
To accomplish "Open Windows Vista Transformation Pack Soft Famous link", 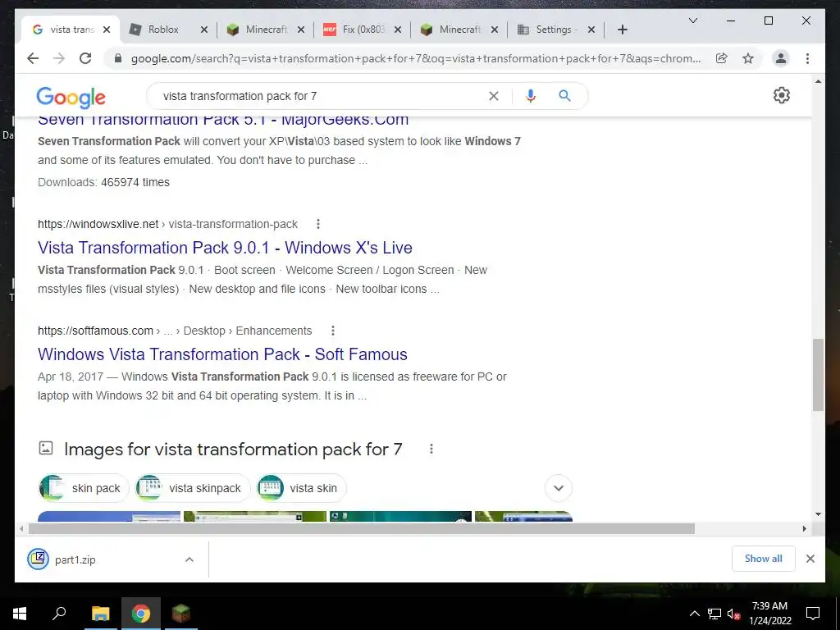I will (x=222, y=354).
